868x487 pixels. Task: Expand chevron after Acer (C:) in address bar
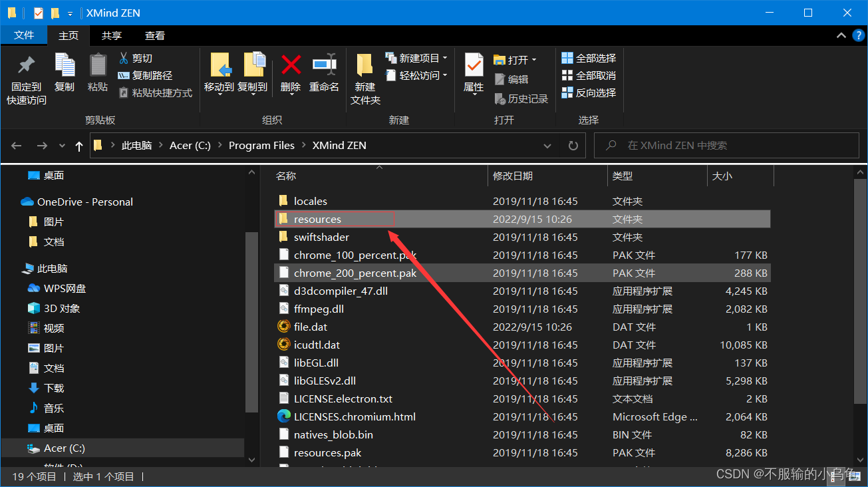[220, 146]
